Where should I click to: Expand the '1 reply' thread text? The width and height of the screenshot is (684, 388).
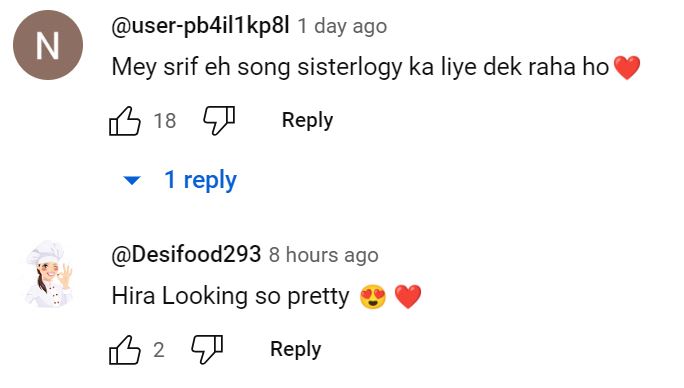(x=201, y=180)
